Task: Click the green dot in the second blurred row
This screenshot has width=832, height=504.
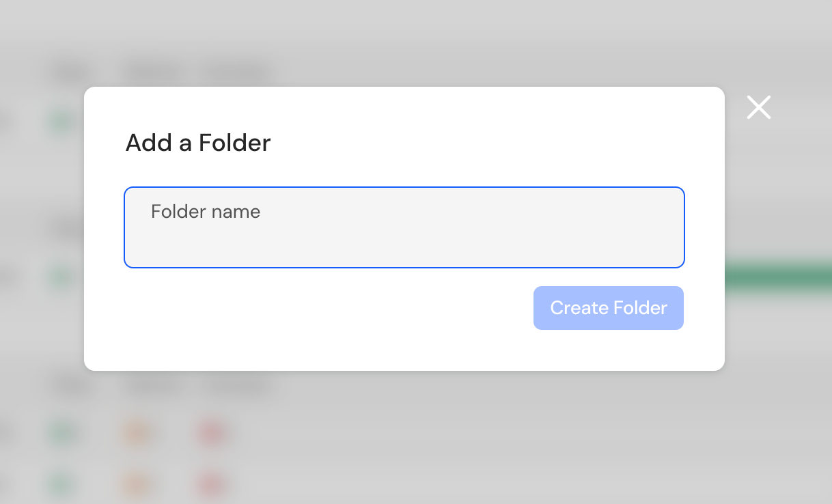Action: pyautogui.click(x=61, y=277)
